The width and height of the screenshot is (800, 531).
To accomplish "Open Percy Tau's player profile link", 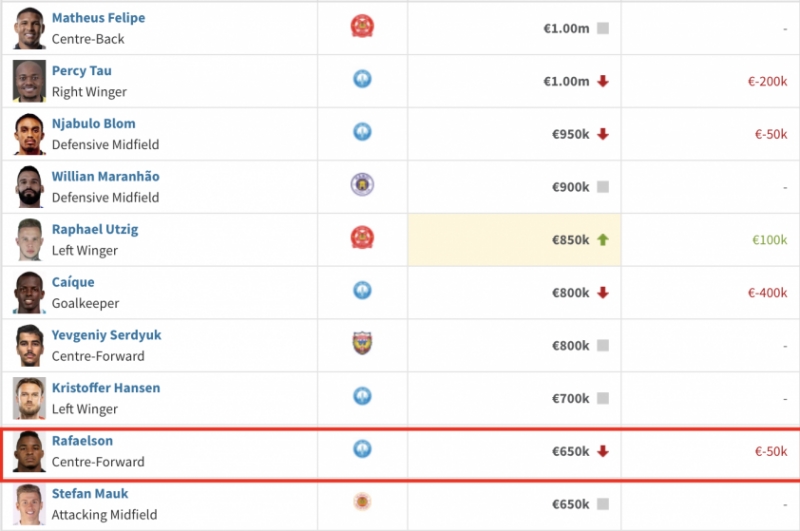I will (82, 71).
